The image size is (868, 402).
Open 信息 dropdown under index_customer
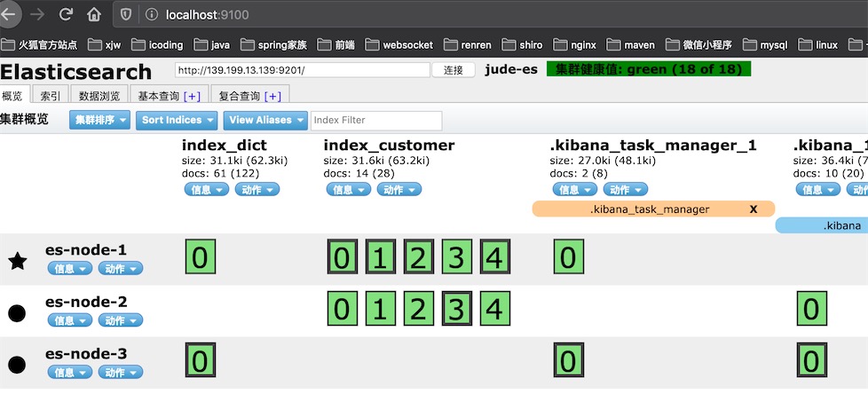click(x=349, y=189)
